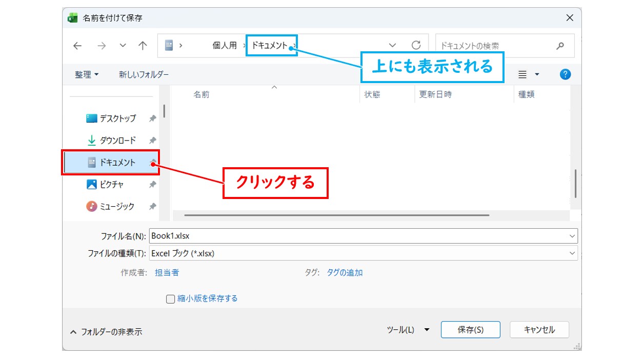Screen dimensions: 644x358
Task: Select the ミュージック folder
Action: coord(117,206)
